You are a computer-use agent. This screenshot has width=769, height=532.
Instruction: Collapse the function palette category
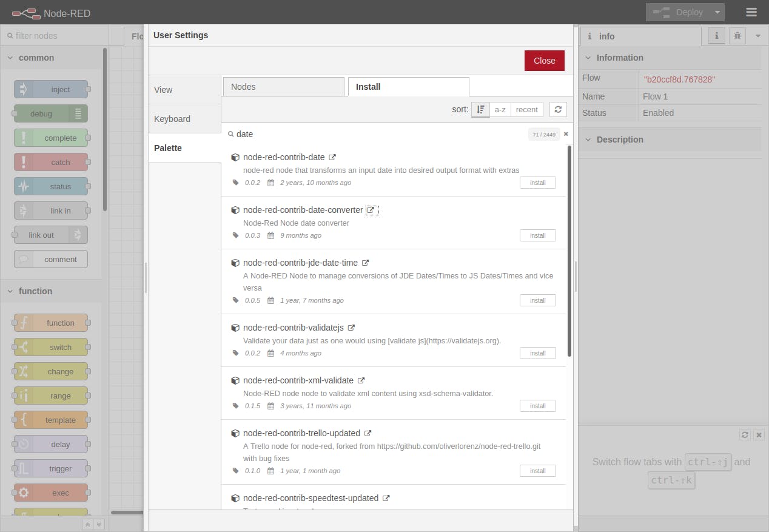coord(52,291)
